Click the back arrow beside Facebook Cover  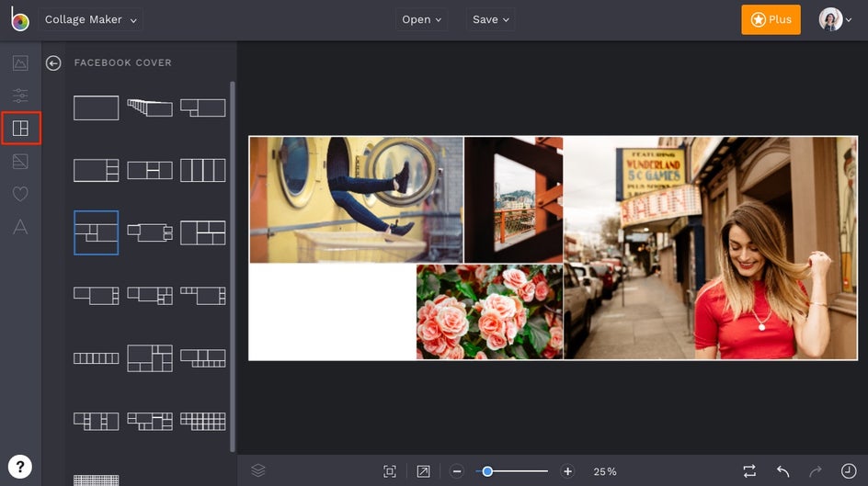[x=53, y=62]
